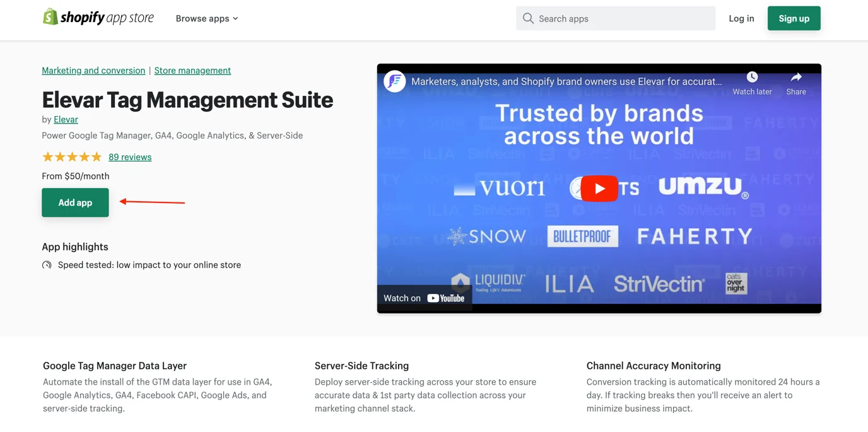868x432 pixels.
Task: Click the Share arrow icon on video
Action: 796,77
